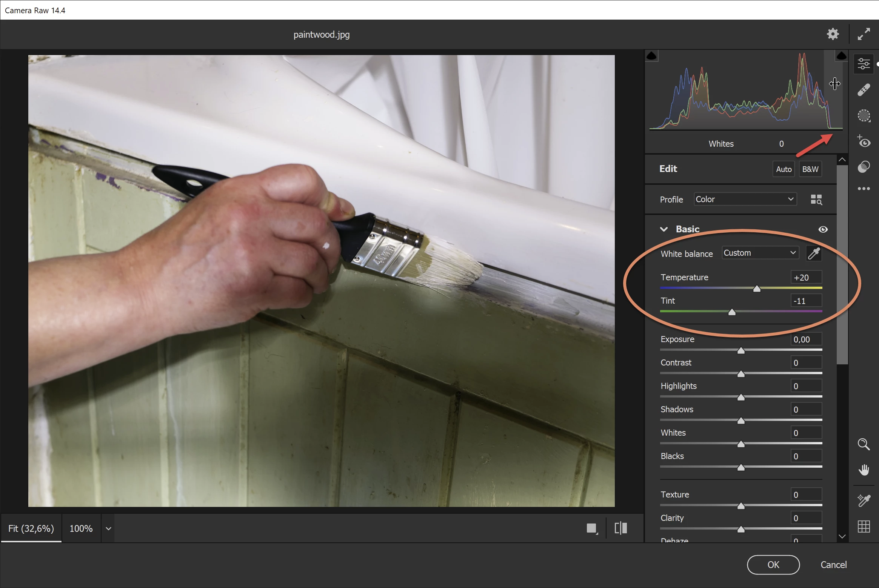Toggle full screen mode icon
879x588 pixels.
(x=864, y=34)
